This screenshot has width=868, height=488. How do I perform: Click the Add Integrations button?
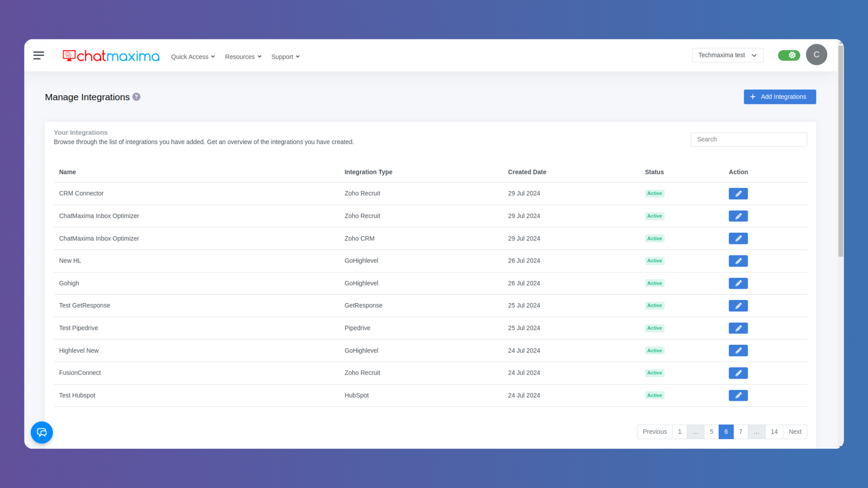coord(779,97)
